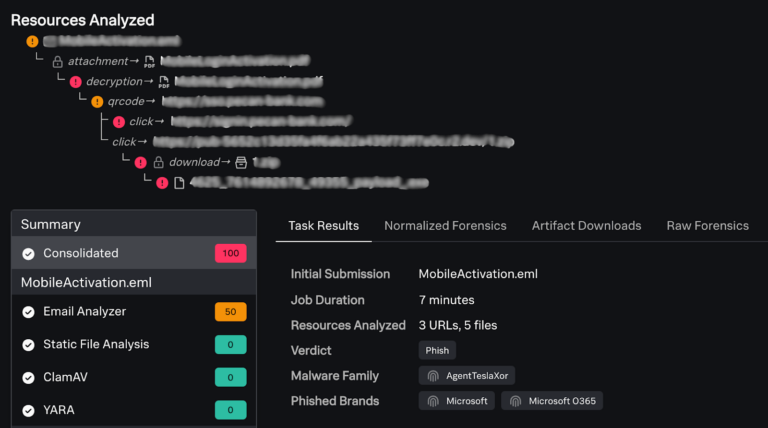Screen dimensions: 768x428
Task: Select the second click URL tree node
Action: 333,142
